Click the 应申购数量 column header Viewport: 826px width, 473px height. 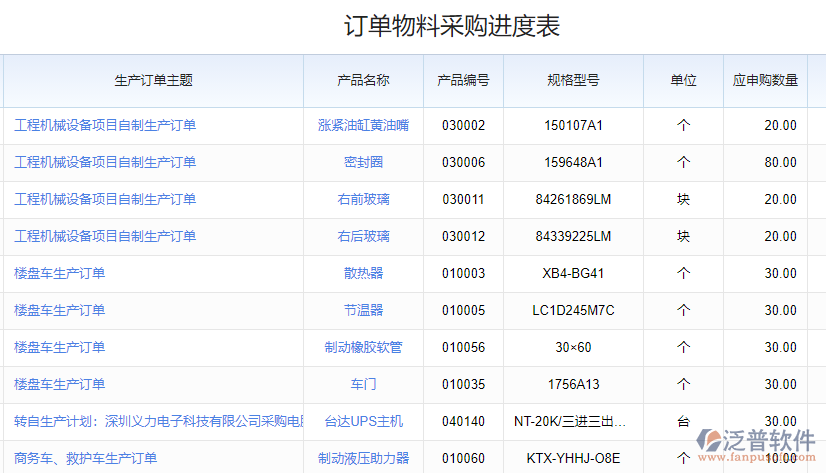[x=765, y=80]
